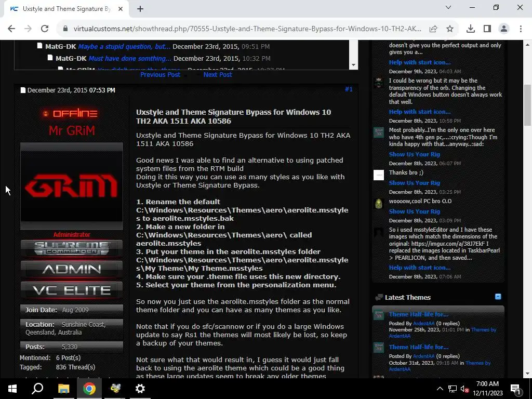Screen dimensions: 532x399
Task: Click thread list scroll-down arrow
Action: pos(353,65)
